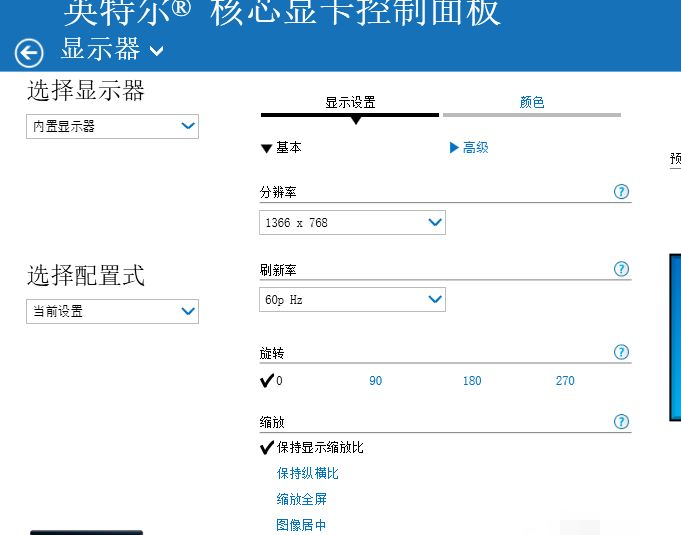Switch to the 显示设置 tab

(x=350, y=102)
